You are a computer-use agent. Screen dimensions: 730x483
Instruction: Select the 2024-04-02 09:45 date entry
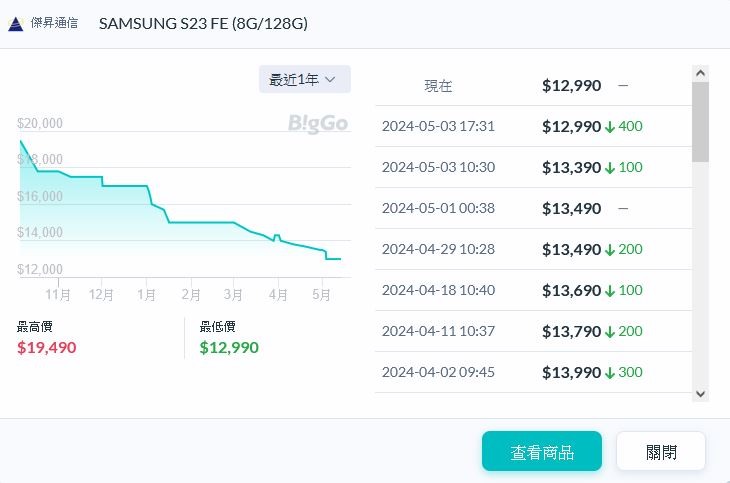coord(438,372)
